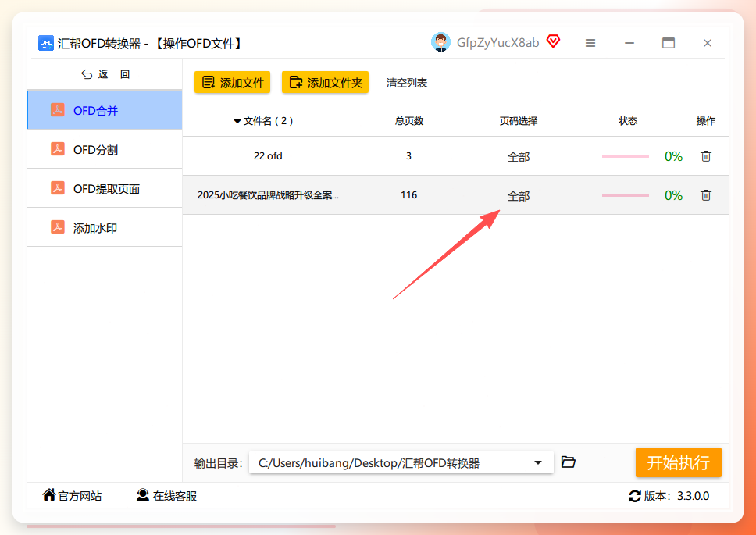Screen dimensions: 756x535
Task: Click the version refresh icon
Action: 634,496
